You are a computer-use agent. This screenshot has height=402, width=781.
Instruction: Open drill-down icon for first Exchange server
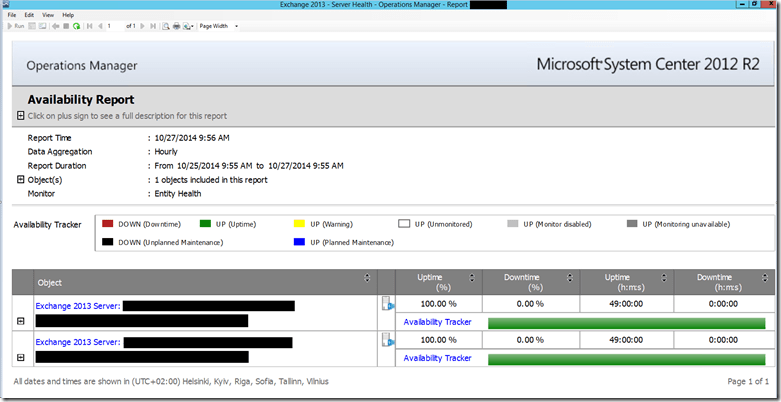tap(387, 304)
